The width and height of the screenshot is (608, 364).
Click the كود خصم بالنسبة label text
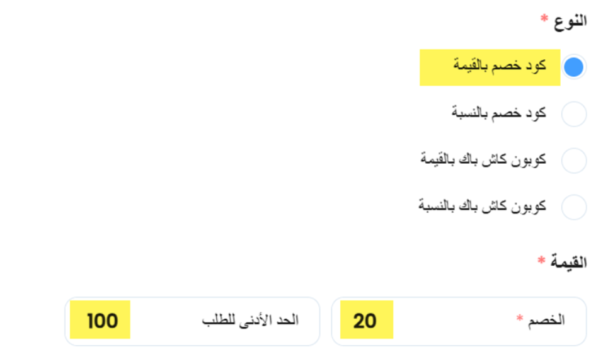click(x=498, y=113)
